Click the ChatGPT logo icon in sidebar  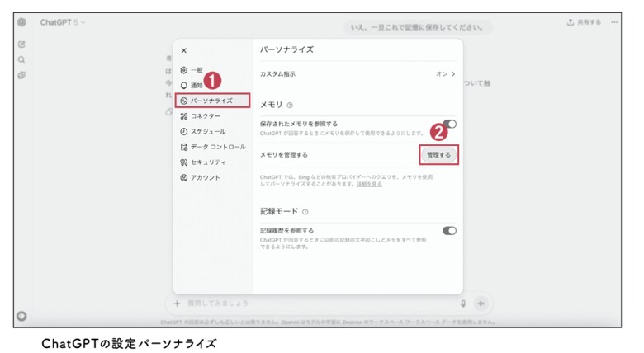[x=21, y=22]
